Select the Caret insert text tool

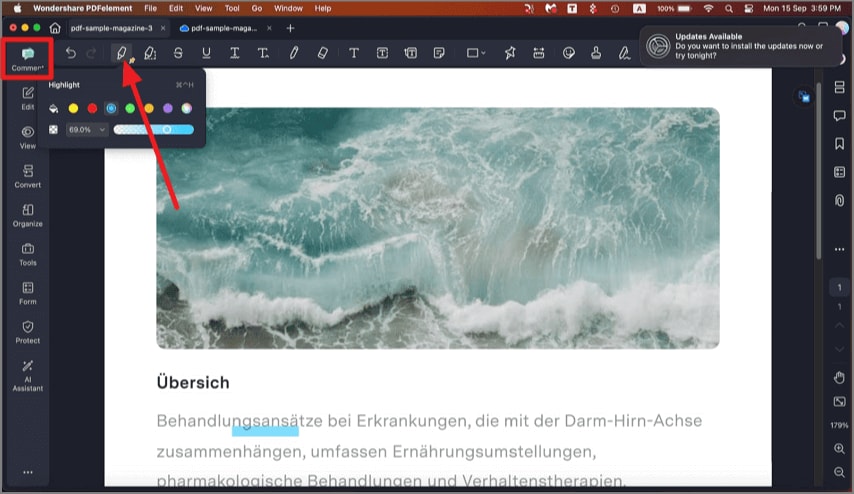pyautogui.click(x=263, y=53)
